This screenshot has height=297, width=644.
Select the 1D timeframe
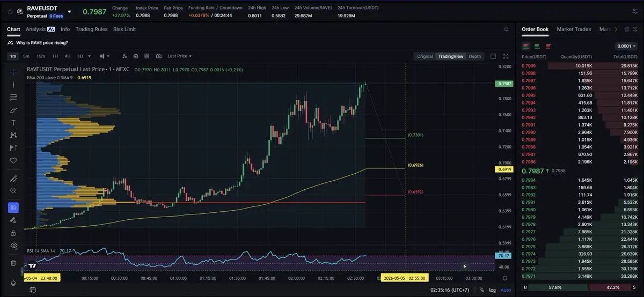point(80,56)
